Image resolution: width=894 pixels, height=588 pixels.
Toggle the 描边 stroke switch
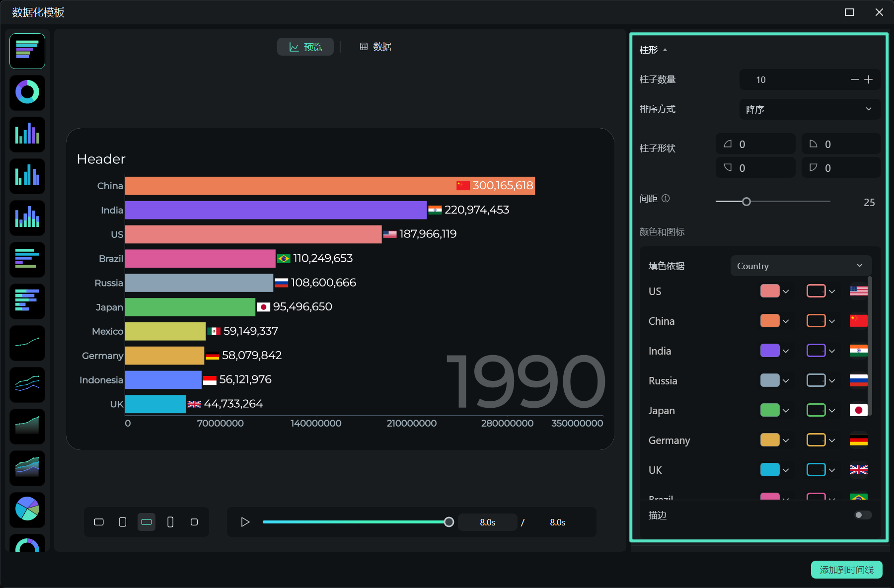(863, 515)
